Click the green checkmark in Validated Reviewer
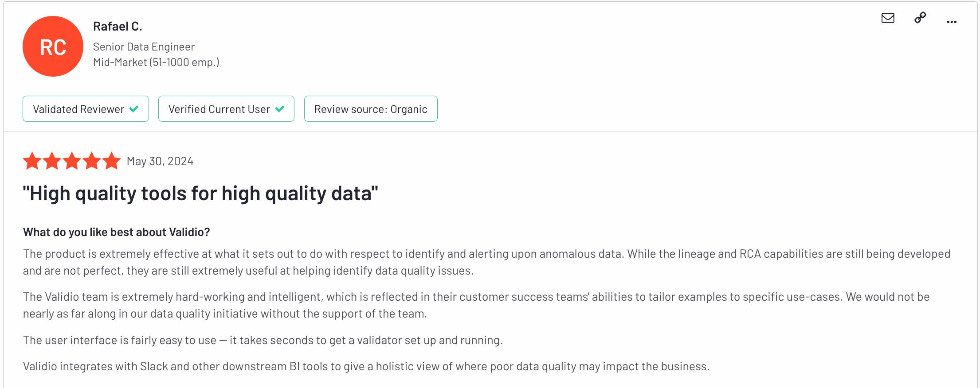The width and height of the screenshot is (980, 388). (134, 109)
